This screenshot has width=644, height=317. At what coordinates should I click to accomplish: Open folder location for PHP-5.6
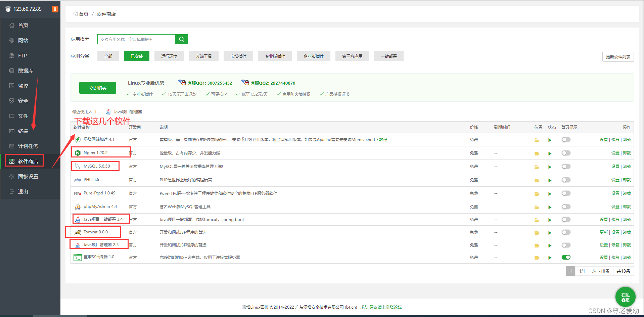point(537,180)
